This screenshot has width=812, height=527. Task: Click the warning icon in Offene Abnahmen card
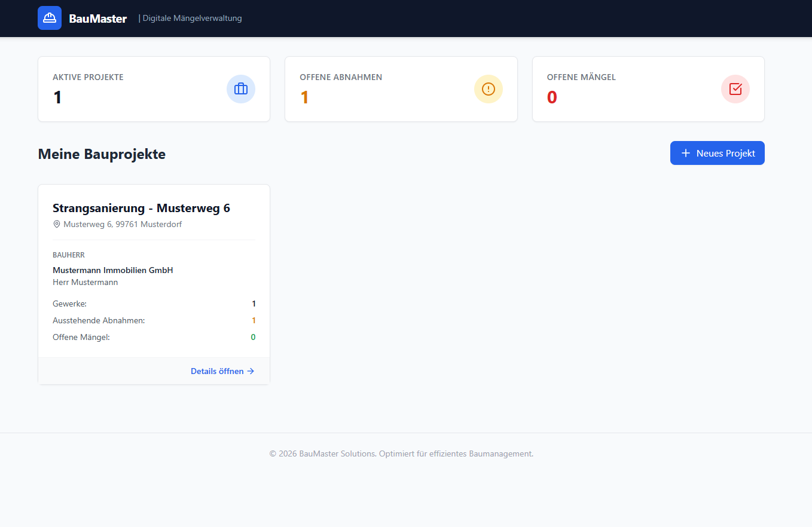pos(489,89)
